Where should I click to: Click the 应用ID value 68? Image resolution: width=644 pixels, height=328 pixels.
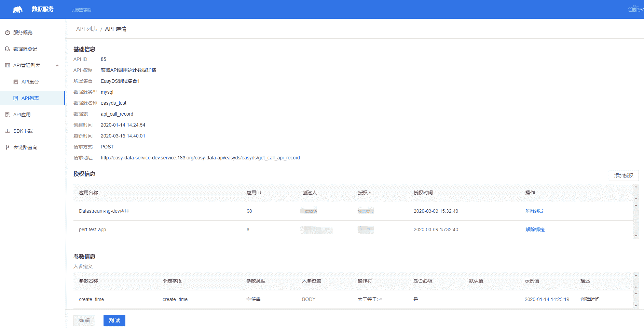tap(249, 211)
